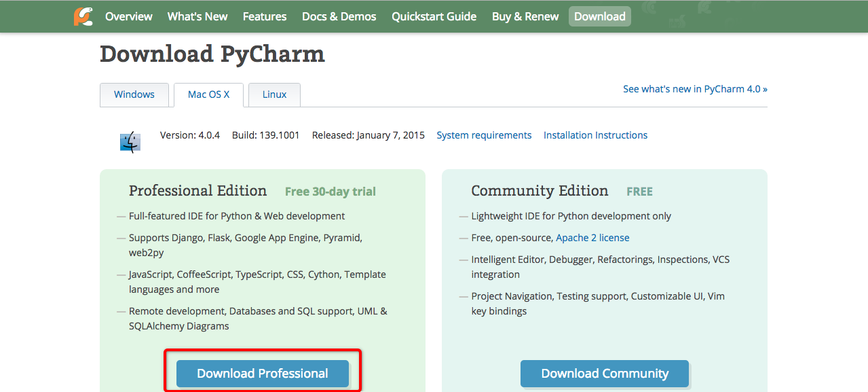Screen dimensions: 868x392
Task: View the Installation Instructions link
Action: pos(595,135)
